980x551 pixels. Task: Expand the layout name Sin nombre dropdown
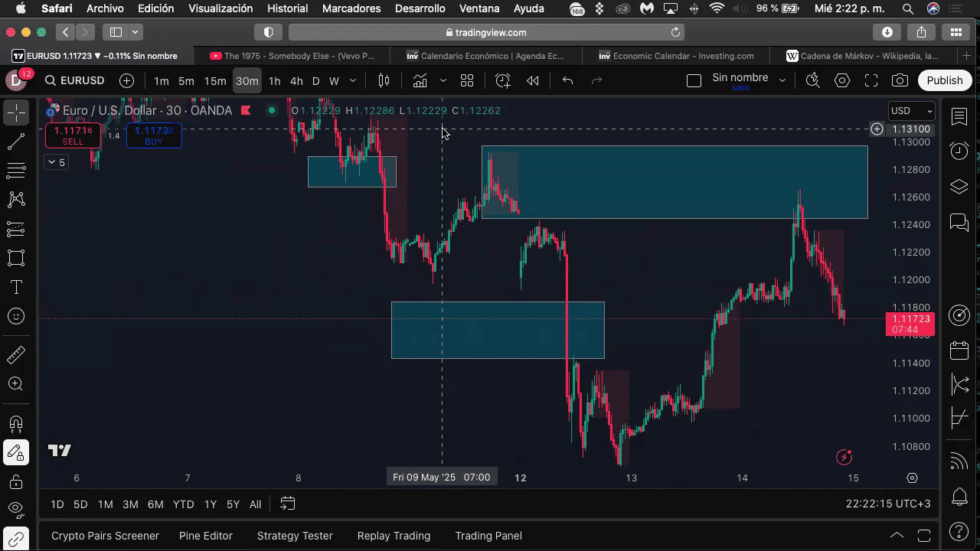pos(782,80)
